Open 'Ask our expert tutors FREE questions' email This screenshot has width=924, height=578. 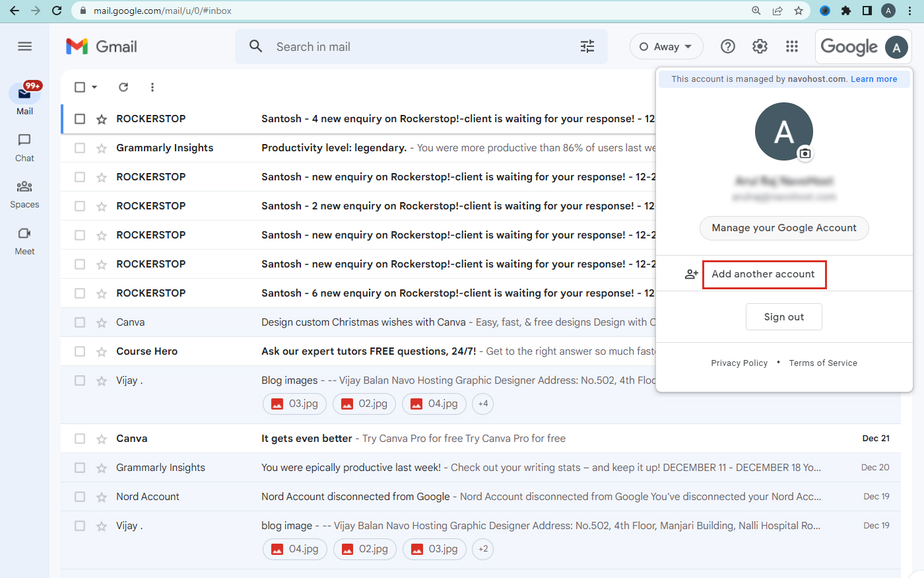(x=358, y=351)
